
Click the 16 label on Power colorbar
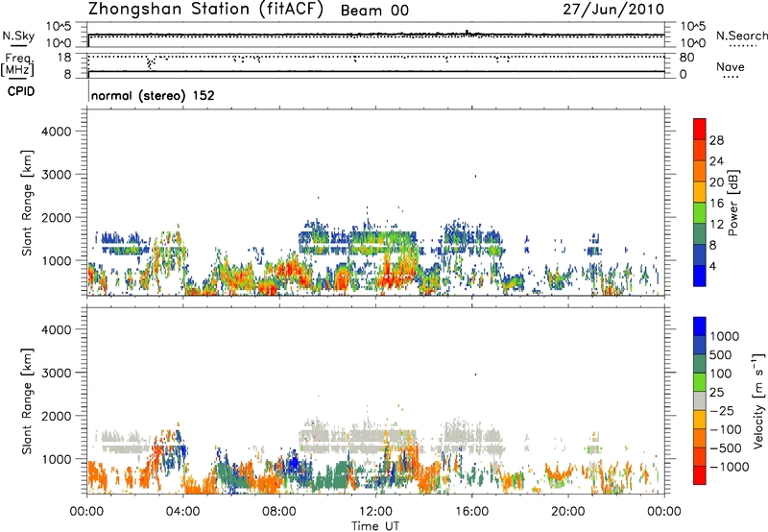click(716, 203)
